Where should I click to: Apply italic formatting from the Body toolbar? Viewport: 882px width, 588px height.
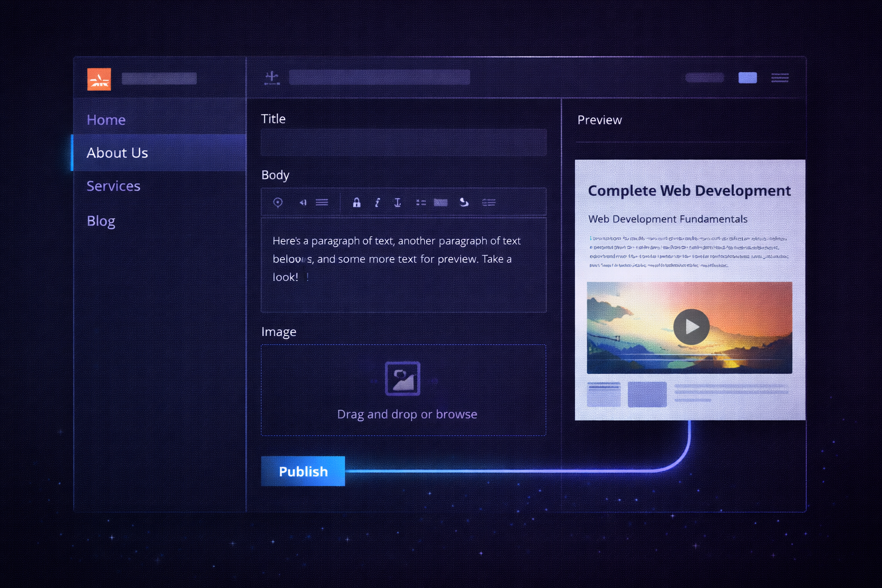(x=377, y=202)
